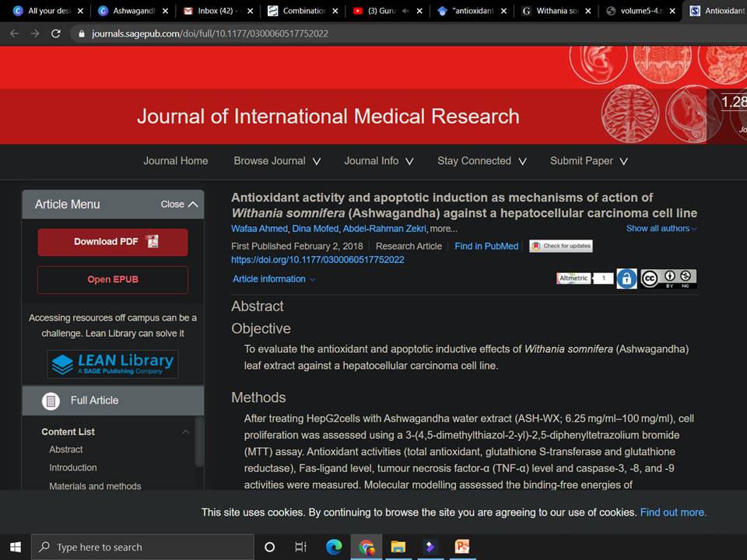
Task: Click the Download PDF button
Action: (113, 242)
